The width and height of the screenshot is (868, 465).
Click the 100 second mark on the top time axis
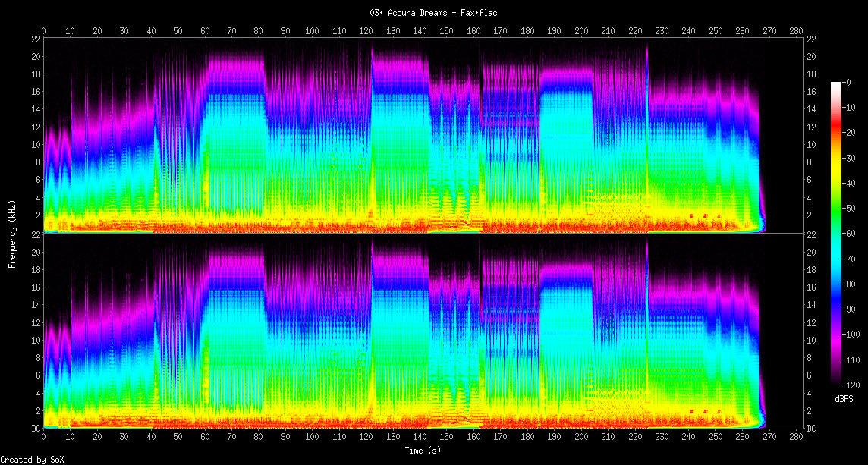click(x=312, y=31)
